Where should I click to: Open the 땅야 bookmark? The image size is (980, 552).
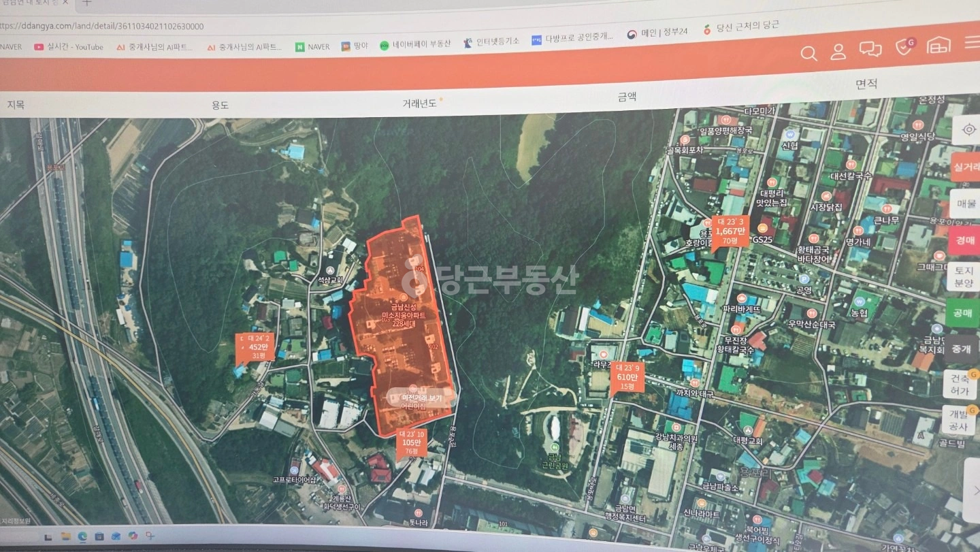coord(355,46)
